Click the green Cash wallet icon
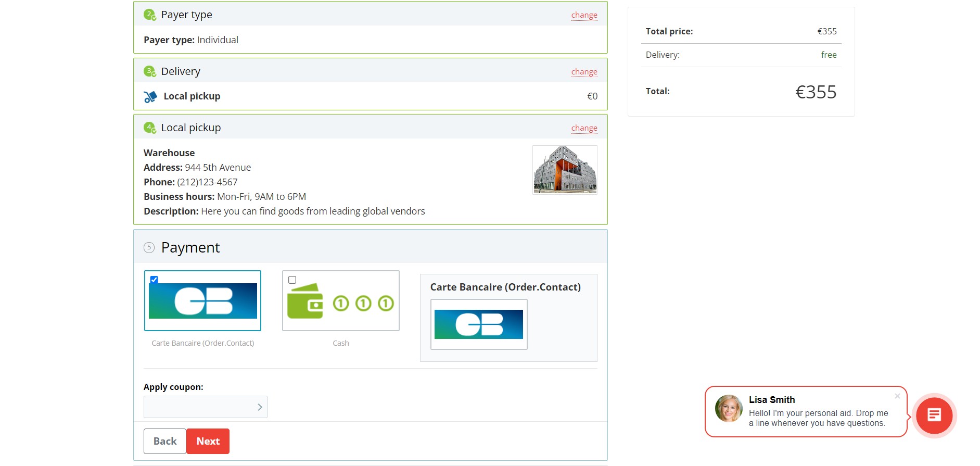 click(x=305, y=301)
